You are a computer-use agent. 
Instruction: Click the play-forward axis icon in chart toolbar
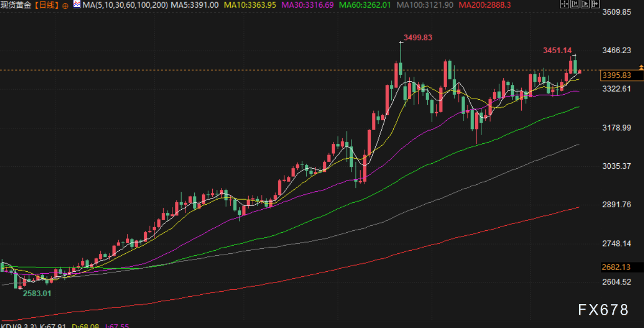pyautogui.click(x=585, y=5)
